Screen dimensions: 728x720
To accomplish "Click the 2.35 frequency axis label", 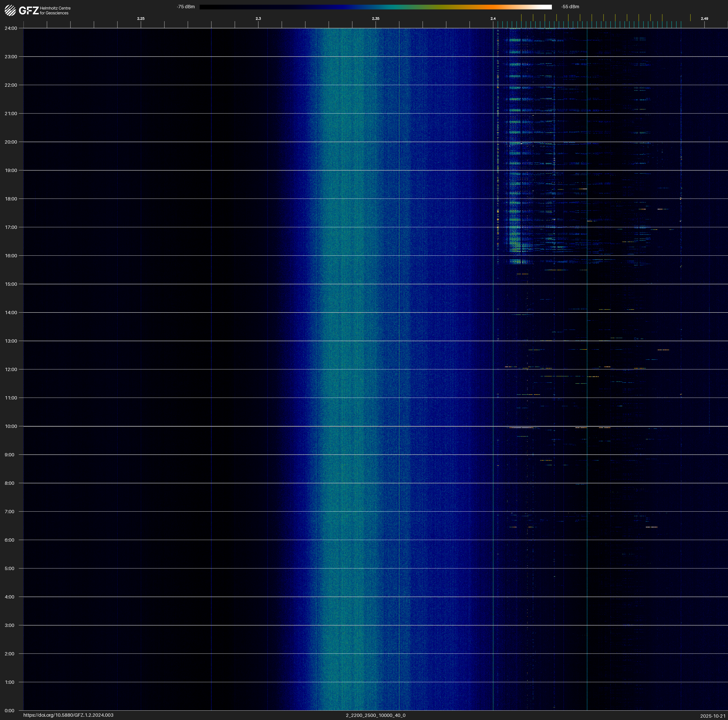I will 375,19.
